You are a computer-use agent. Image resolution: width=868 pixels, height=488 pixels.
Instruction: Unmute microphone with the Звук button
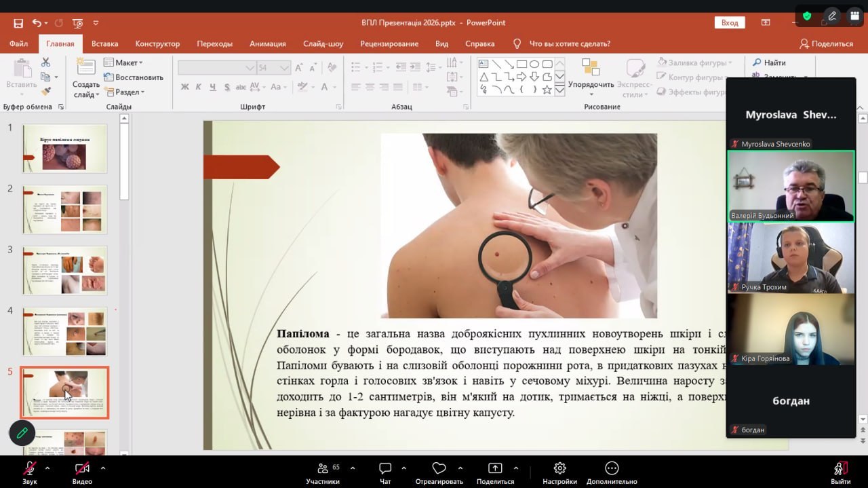click(x=29, y=472)
